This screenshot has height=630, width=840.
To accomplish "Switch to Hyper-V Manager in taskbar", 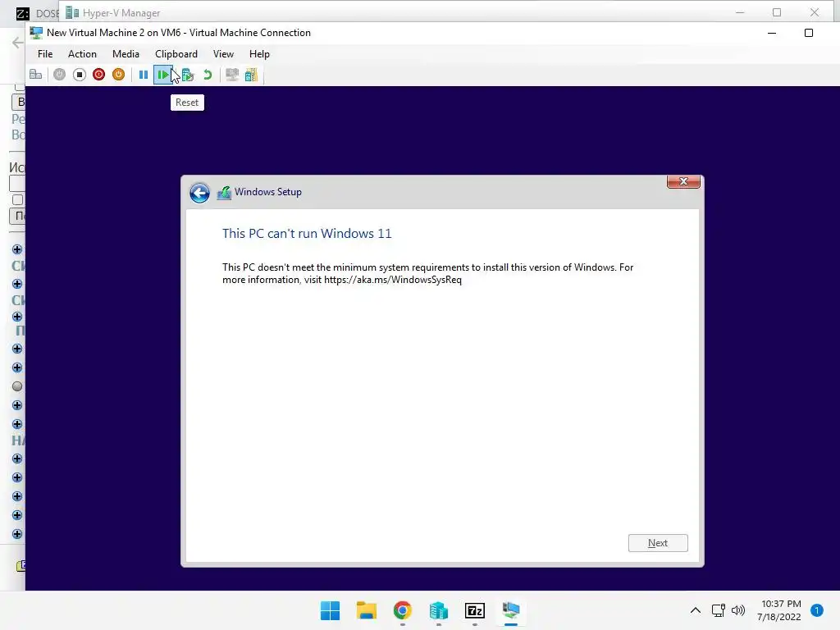I will click(x=439, y=610).
